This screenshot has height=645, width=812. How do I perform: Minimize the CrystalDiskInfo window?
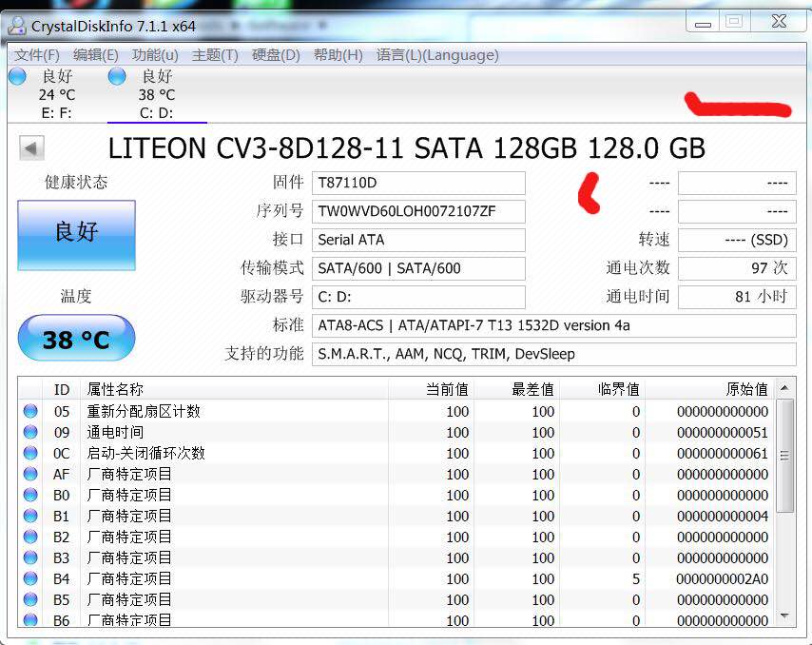[x=703, y=22]
